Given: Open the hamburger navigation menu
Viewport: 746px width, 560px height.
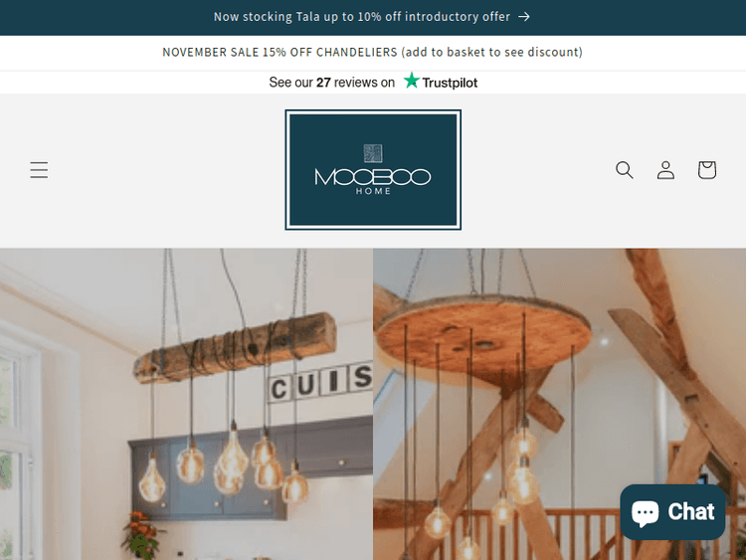Looking at the screenshot, I should pos(39,170).
